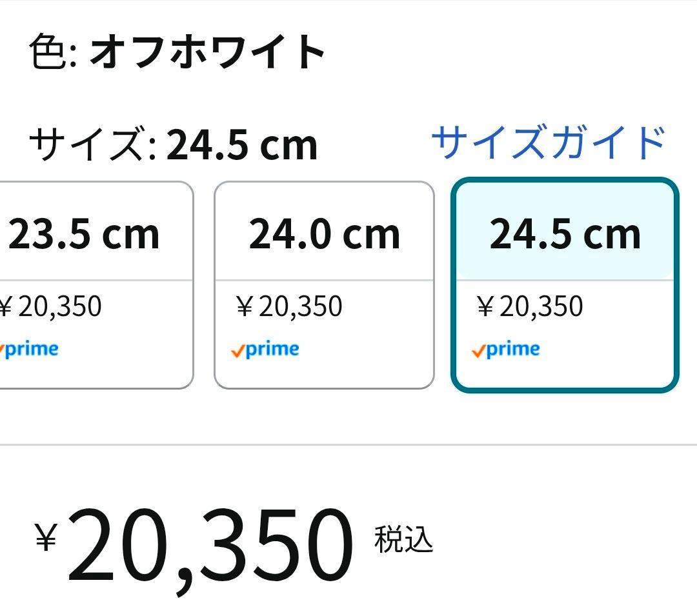Click the ¥20,350 price under 23.5 cm
697x616 pixels.
pos(50,306)
